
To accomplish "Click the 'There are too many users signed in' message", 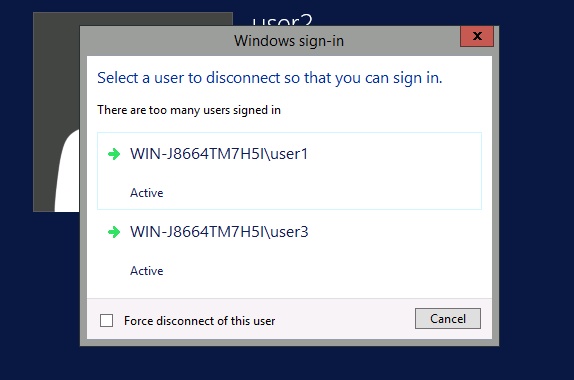I will pyautogui.click(x=189, y=110).
